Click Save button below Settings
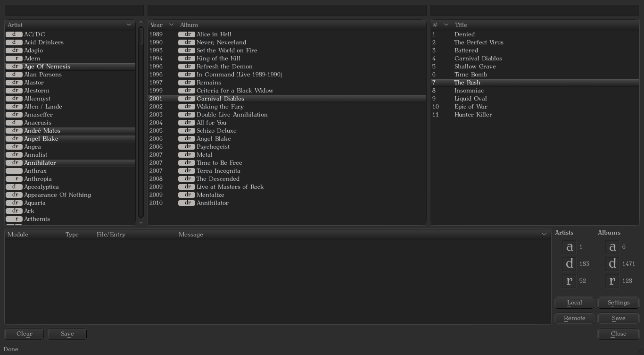This screenshot has width=644, height=355. (x=619, y=318)
